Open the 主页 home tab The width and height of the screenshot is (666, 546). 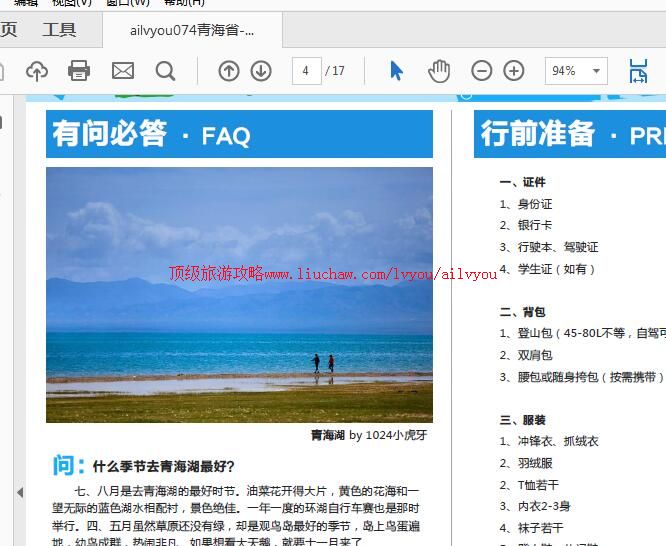8,30
